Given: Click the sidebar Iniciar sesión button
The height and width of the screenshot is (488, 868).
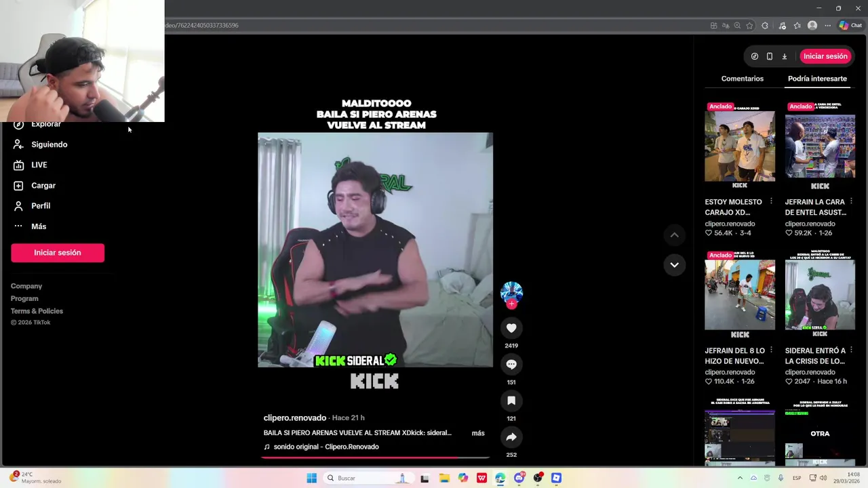Looking at the screenshot, I should pyautogui.click(x=58, y=253).
